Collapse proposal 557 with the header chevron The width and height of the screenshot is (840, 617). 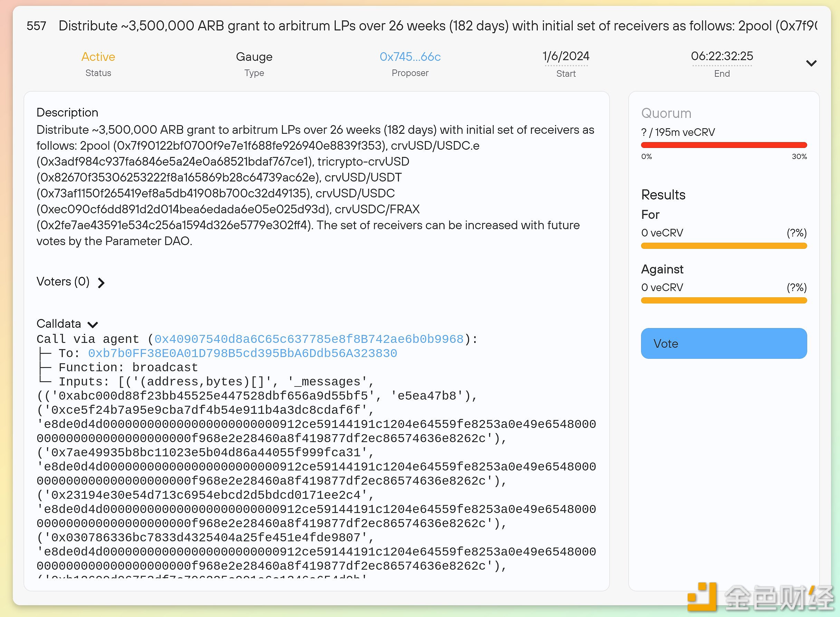tap(811, 63)
